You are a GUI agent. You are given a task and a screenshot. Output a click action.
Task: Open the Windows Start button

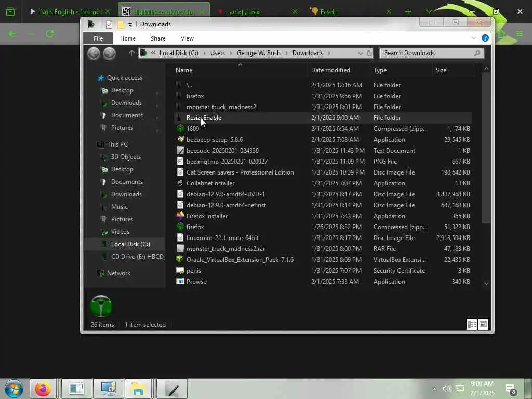click(14, 389)
